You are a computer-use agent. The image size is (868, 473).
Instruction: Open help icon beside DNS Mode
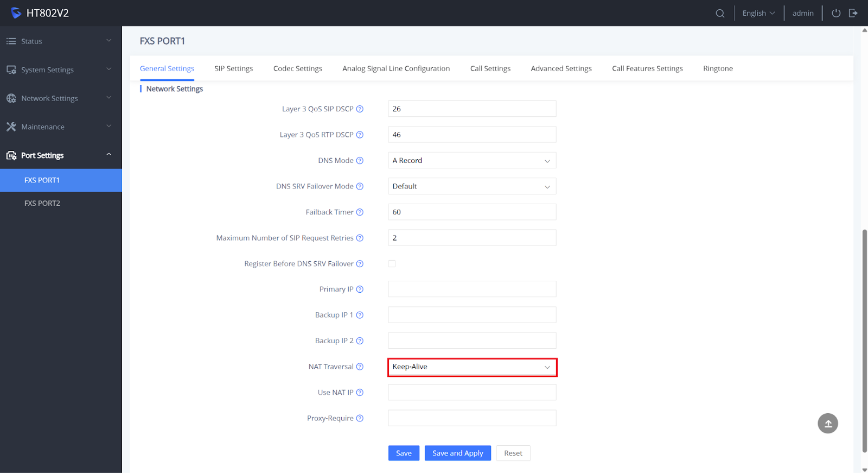360,160
